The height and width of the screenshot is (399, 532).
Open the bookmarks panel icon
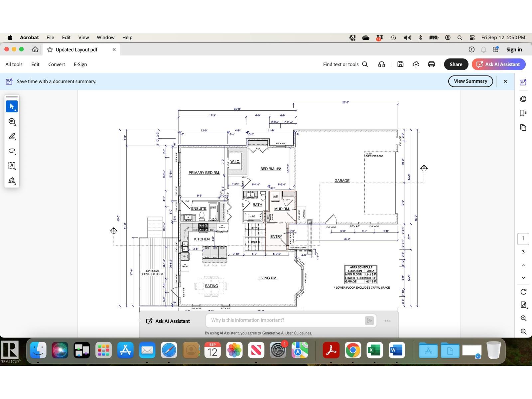[523, 113]
